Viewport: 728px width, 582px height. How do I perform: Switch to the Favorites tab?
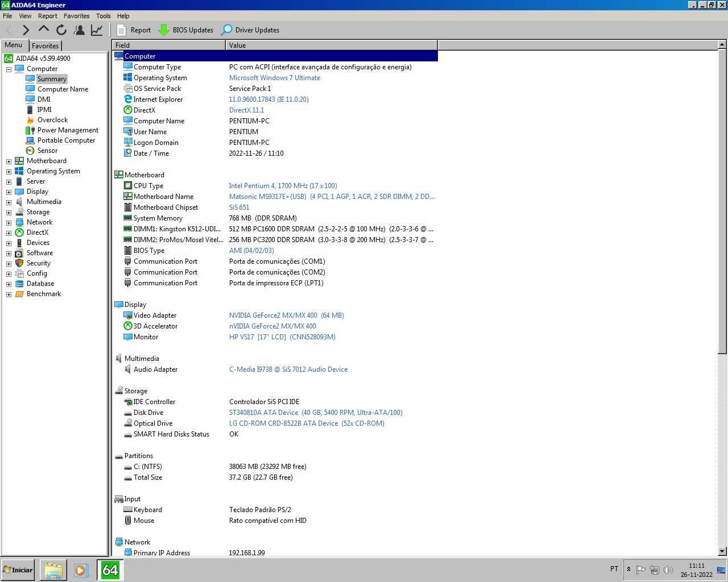pos(45,46)
